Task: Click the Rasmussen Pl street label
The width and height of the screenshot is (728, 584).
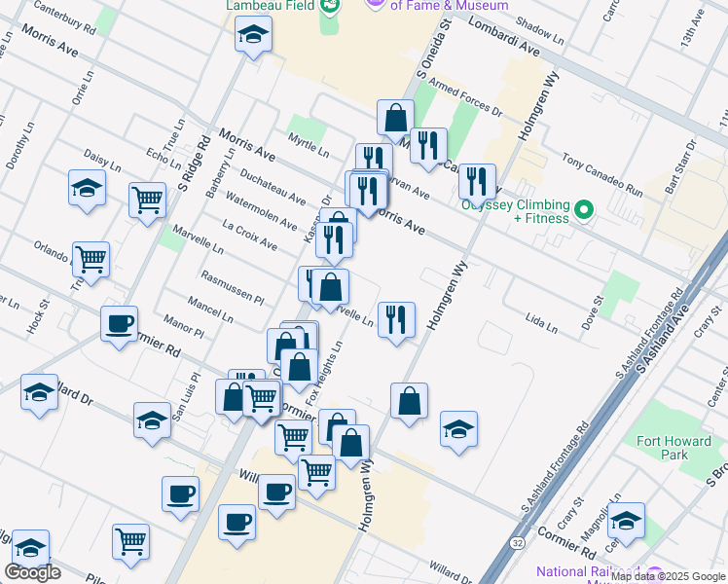Action: [x=233, y=288]
